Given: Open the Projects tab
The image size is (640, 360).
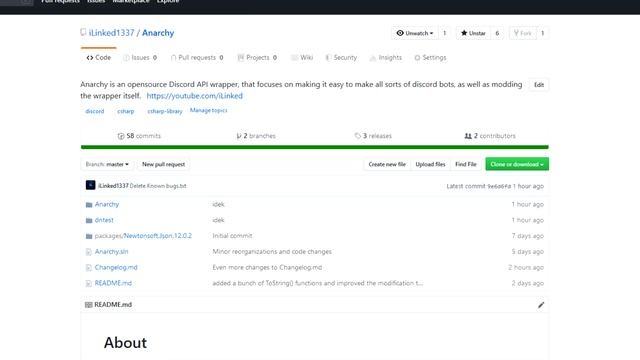Looking at the screenshot, I should (257, 58).
